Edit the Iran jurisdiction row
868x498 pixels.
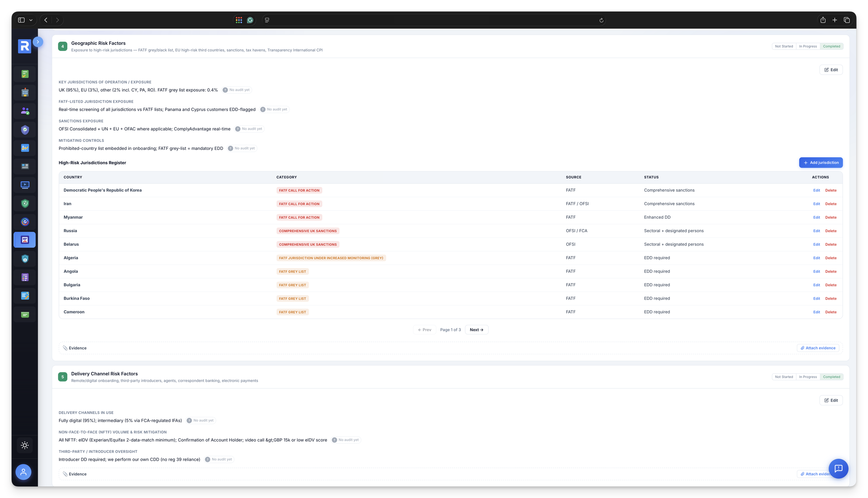tap(816, 204)
